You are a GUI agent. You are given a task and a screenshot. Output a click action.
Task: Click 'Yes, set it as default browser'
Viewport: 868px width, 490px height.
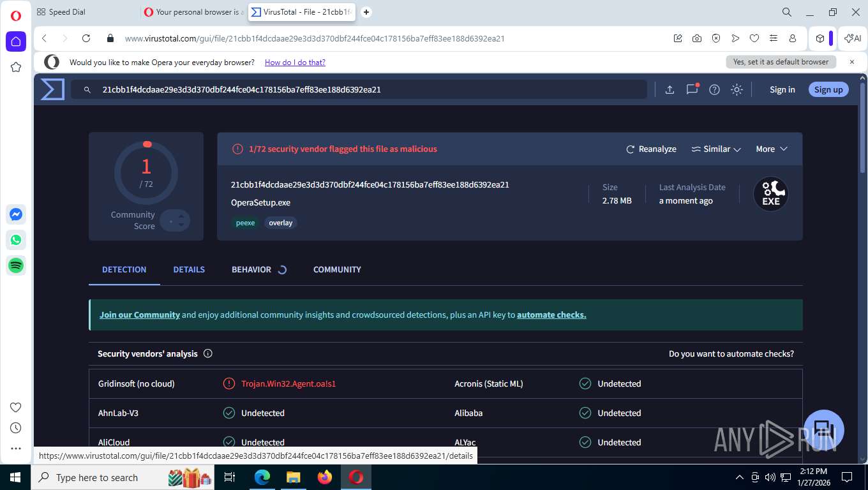tap(781, 62)
